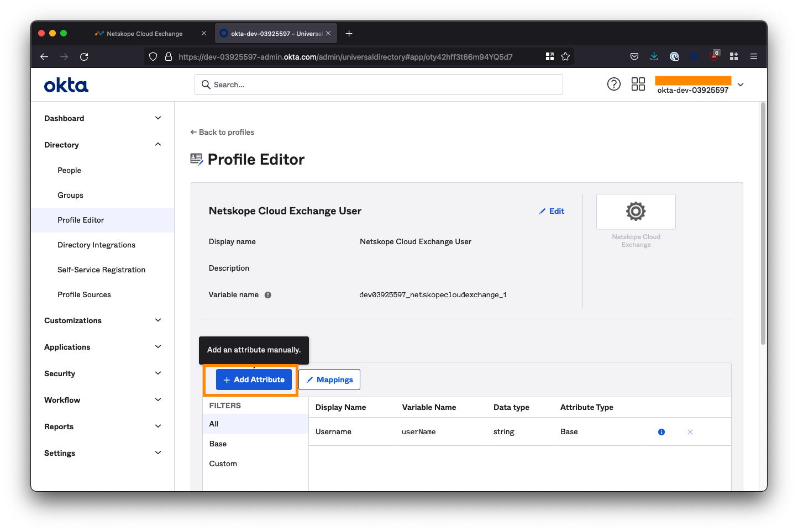Click the Add Attribute button
Viewport: 798px width, 532px height.
point(254,380)
